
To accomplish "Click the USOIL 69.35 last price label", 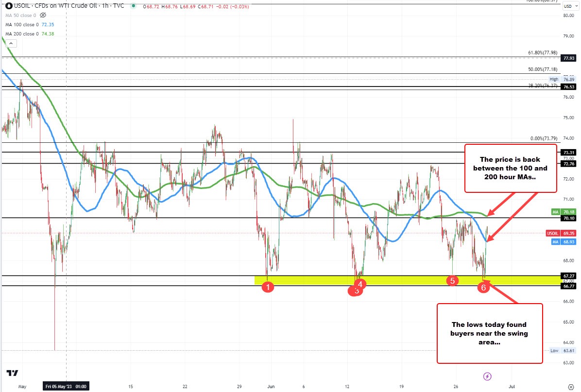I will (561, 233).
